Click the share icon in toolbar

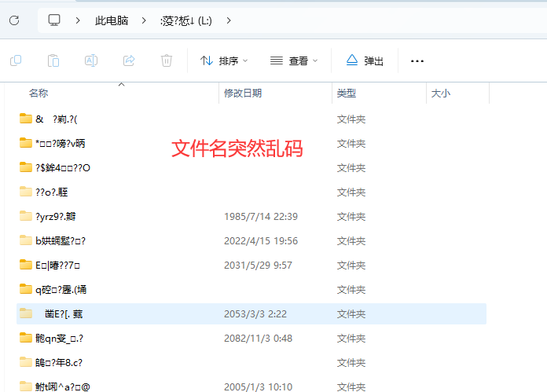tap(129, 60)
